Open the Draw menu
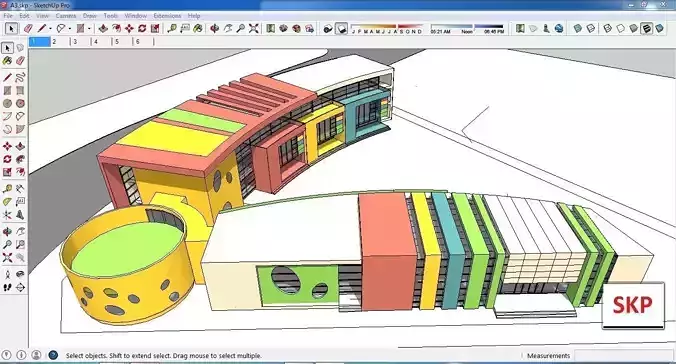The image size is (676, 364). (x=90, y=16)
